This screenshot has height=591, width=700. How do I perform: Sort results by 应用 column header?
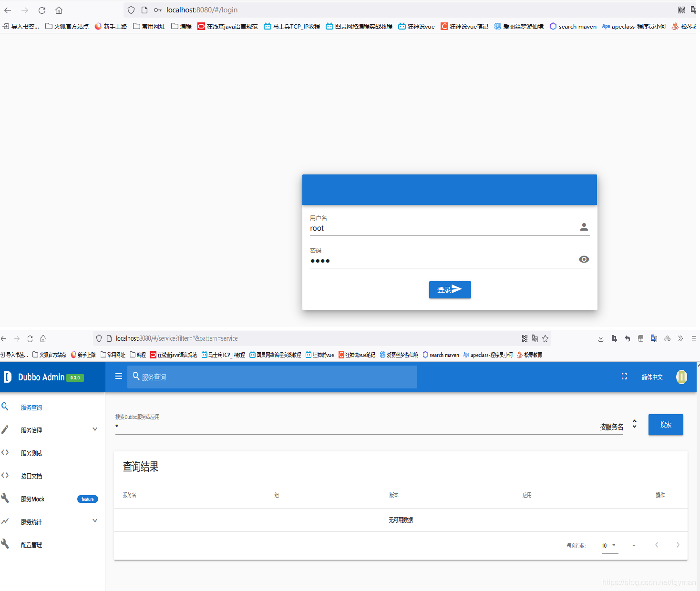(x=527, y=495)
